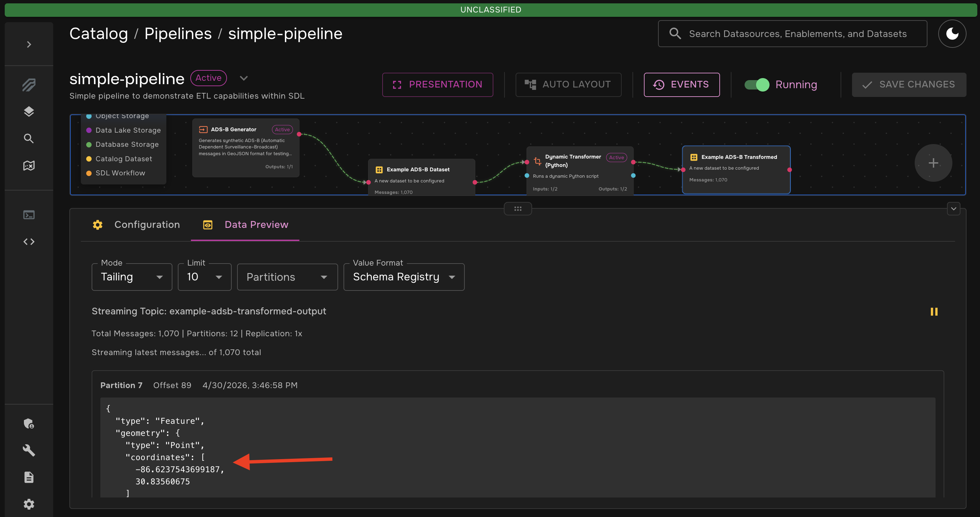Click the simple-pipeline breadcrumb
Screen dimensions: 980x517
pyautogui.click(x=285, y=34)
